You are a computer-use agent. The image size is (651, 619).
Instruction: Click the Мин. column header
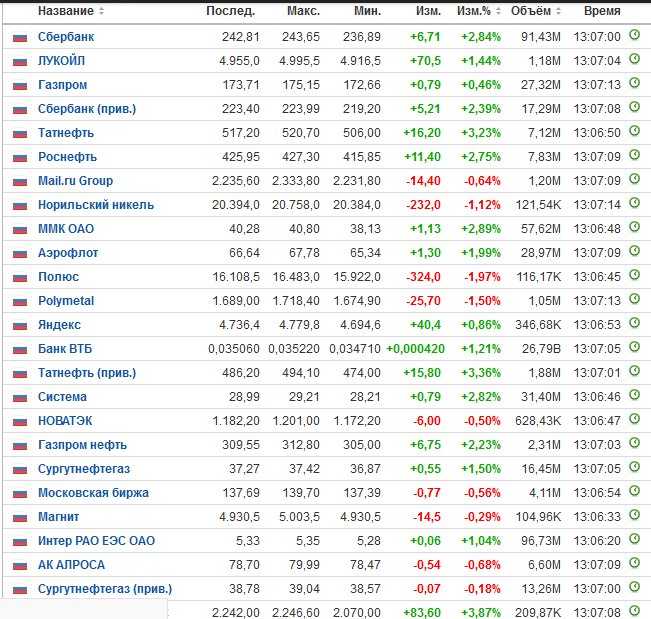click(367, 11)
